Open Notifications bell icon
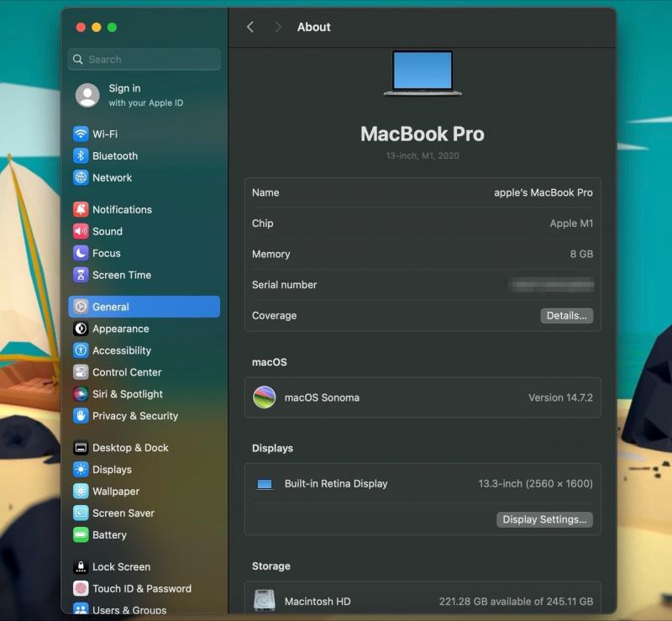The height and width of the screenshot is (621, 672). tap(81, 209)
